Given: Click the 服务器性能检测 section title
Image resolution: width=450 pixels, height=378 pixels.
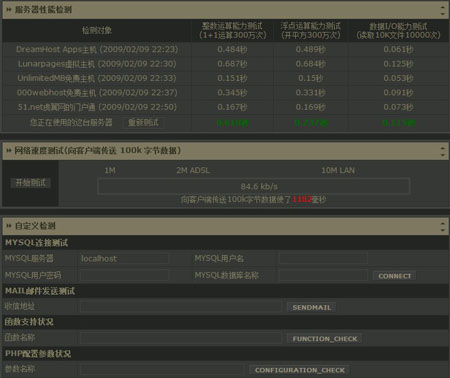Looking at the screenshot, I should point(43,10).
